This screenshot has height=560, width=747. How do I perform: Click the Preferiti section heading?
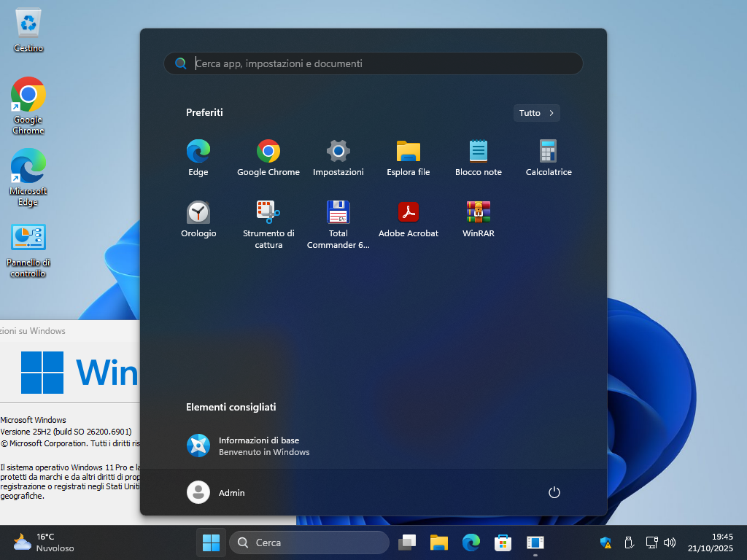tap(204, 112)
